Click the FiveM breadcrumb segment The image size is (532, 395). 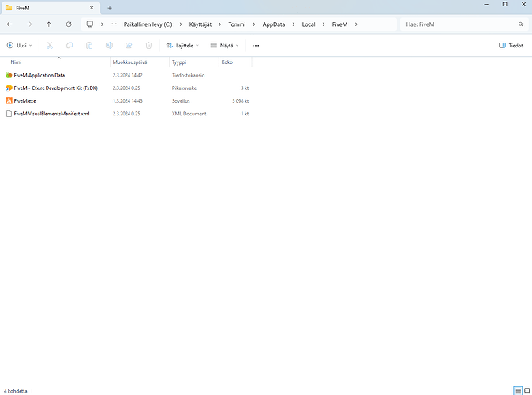(339, 24)
